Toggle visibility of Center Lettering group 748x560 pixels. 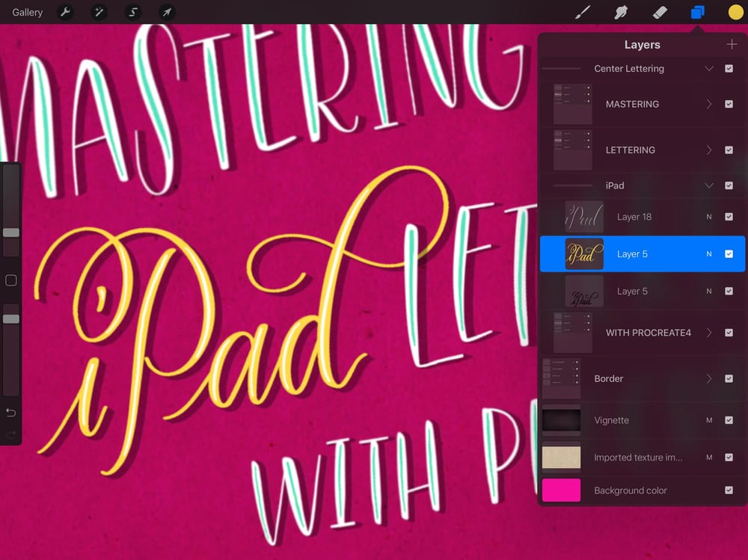(x=729, y=68)
